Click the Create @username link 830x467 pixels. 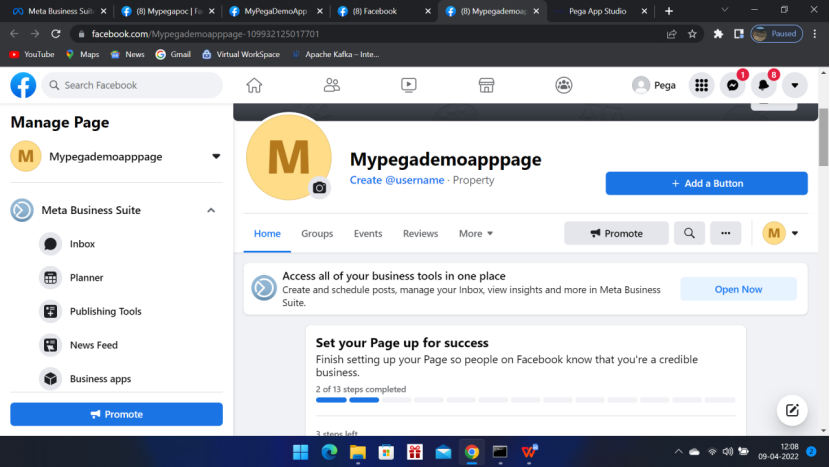397,180
